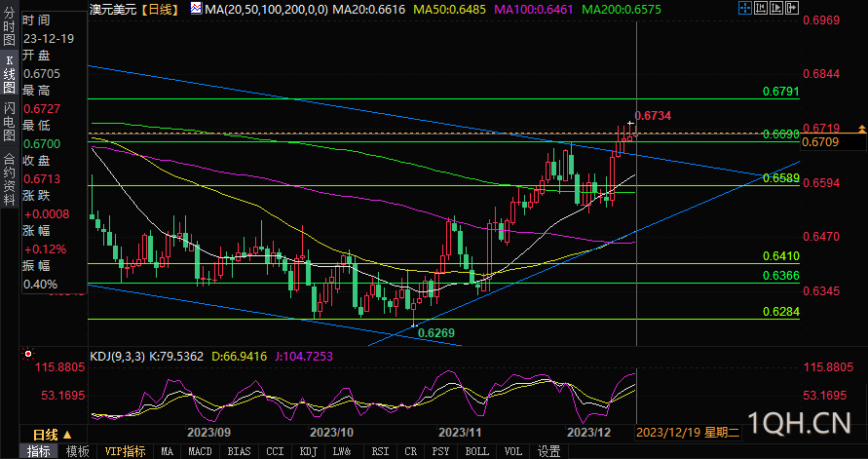This screenshot has height=459, width=868.
Task: Click the J:104.7253 value
Action: [x=304, y=356]
